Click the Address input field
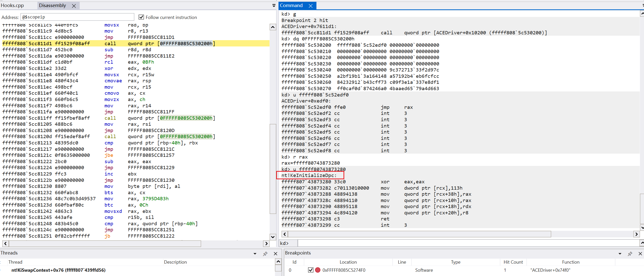This screenshot has height=276, width=644. (77, 17)
